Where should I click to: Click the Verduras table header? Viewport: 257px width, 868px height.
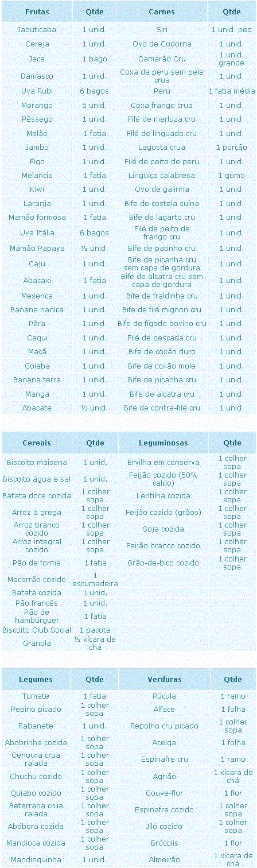click(x=164, y=680)
